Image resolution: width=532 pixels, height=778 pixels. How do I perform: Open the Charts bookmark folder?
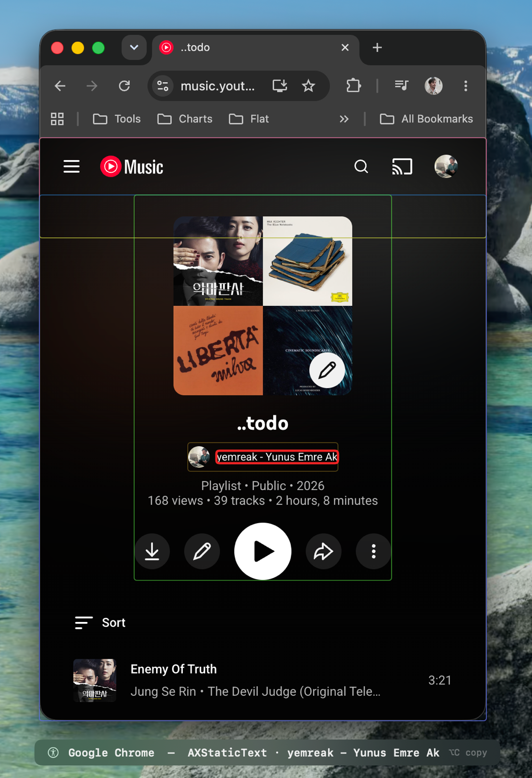click(x=185, y=119)
